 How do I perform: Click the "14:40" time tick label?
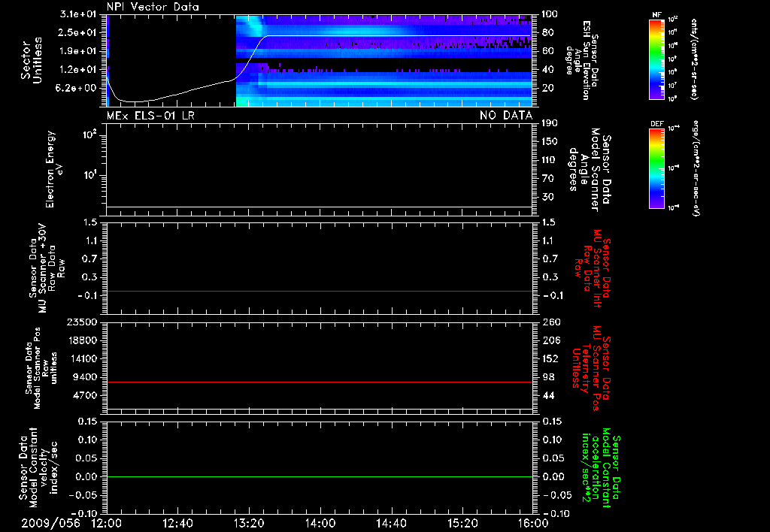tap(391, 523)
